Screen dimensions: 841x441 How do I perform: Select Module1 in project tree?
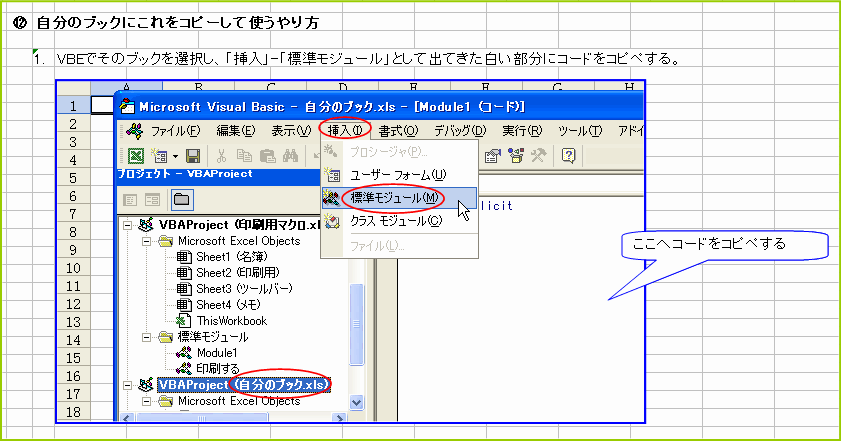(217, 353)
